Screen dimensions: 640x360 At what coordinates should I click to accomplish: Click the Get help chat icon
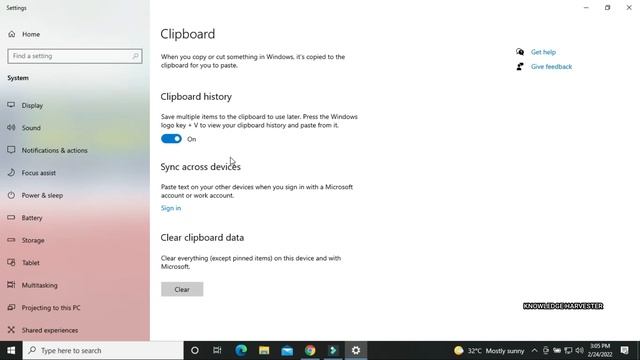pos(520,52)
